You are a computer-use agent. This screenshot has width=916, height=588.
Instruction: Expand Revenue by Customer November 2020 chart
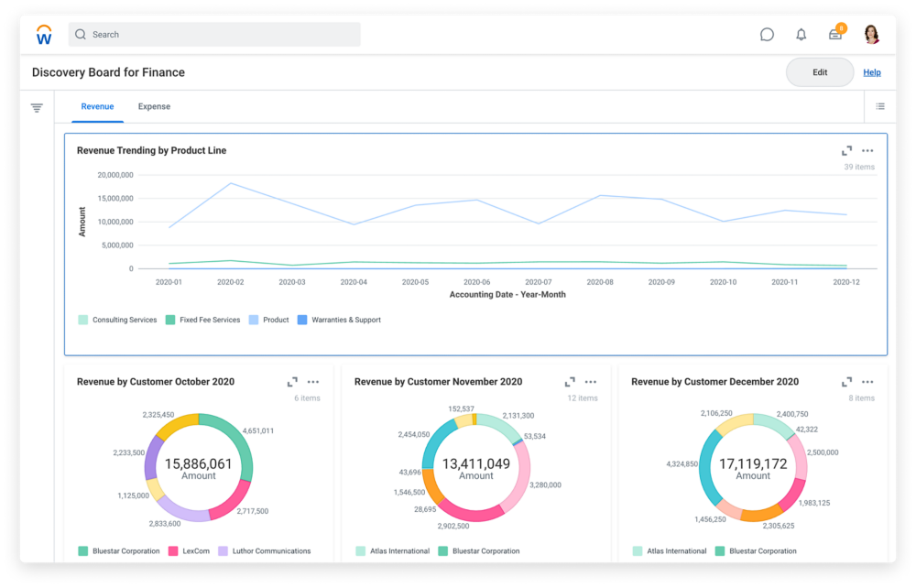click(x=570, y=382)
